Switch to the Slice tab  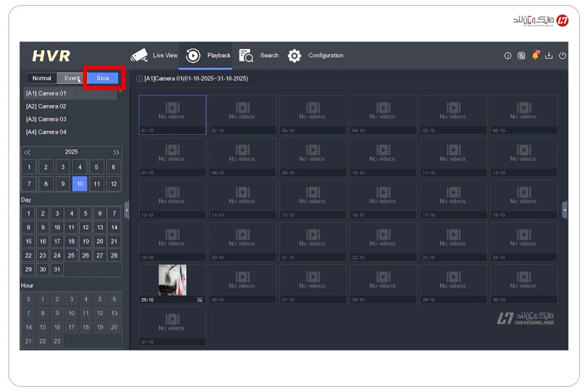[102, 78]
